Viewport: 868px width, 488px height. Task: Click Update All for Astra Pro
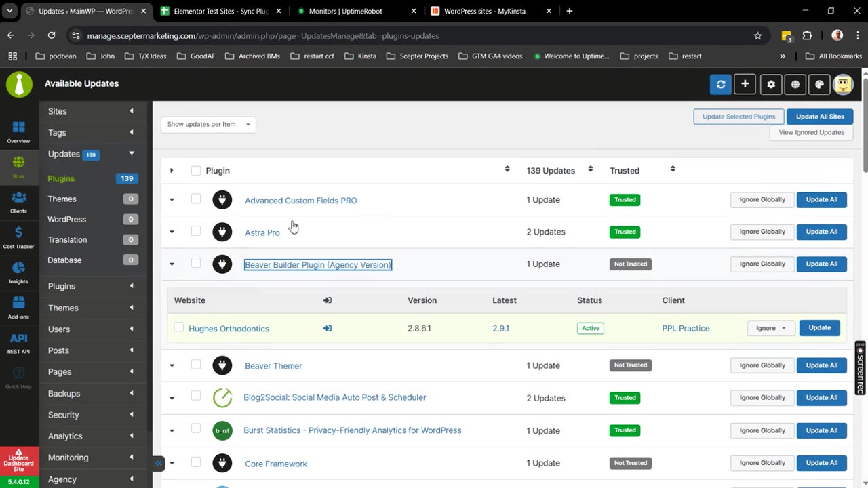[821, 232]
